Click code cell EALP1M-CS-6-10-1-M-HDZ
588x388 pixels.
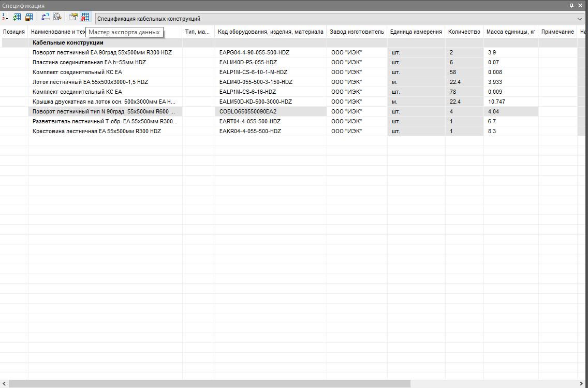(x=270, y=72)
